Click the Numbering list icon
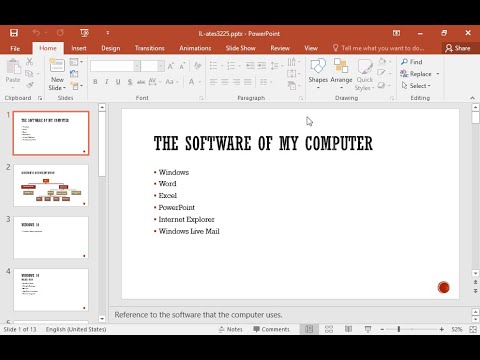The height and width of the screenshot is (360, 480). (231, 66)
